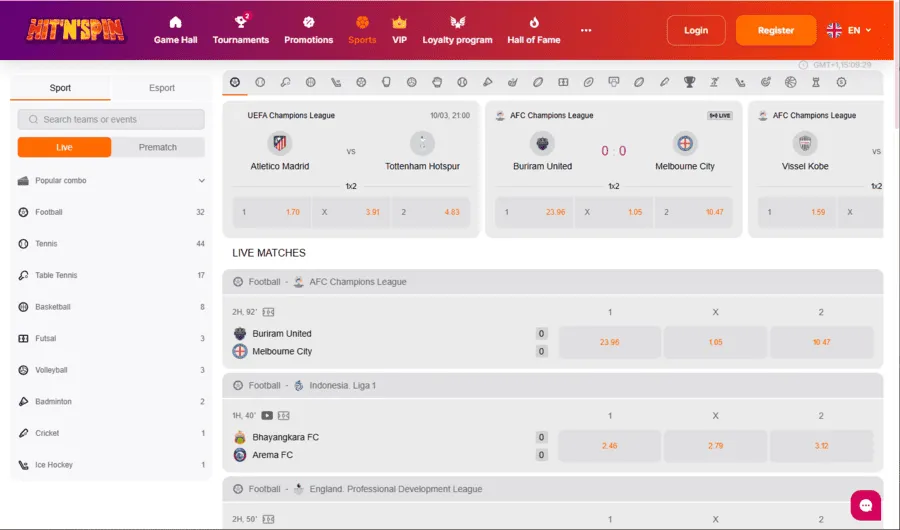The image size is (900, 530).
Task: Pick Bhayangkara FC win odds 2.46
Action: (x=610, y=446)
